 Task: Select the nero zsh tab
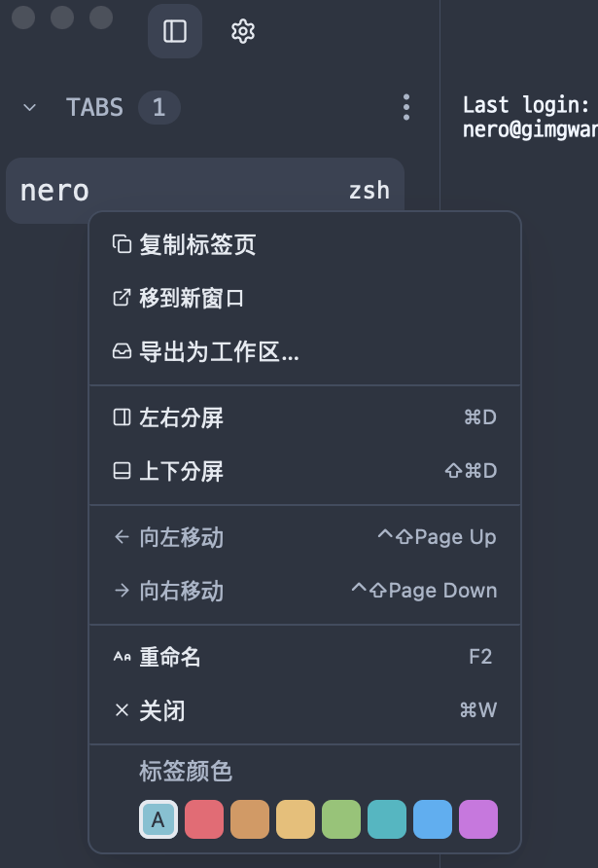coord(205,191)
